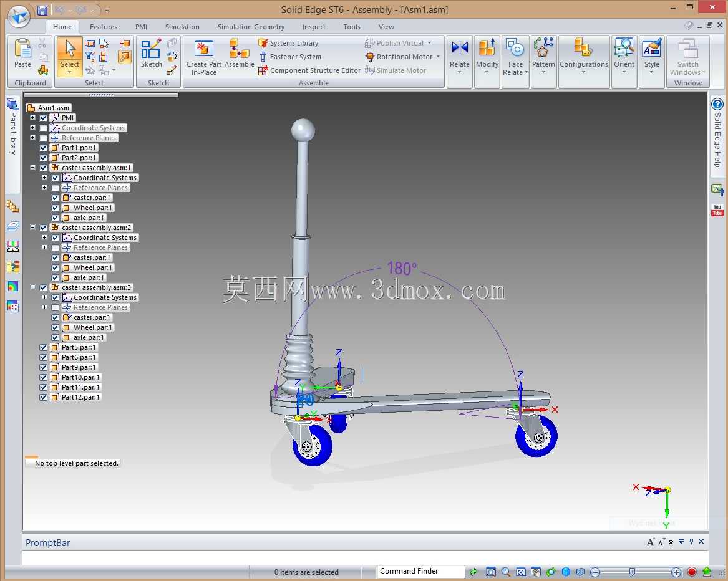Select Part10.par:1 in the tree
The width and height of the screenshot is (728, 581).
tap(75, 377)
